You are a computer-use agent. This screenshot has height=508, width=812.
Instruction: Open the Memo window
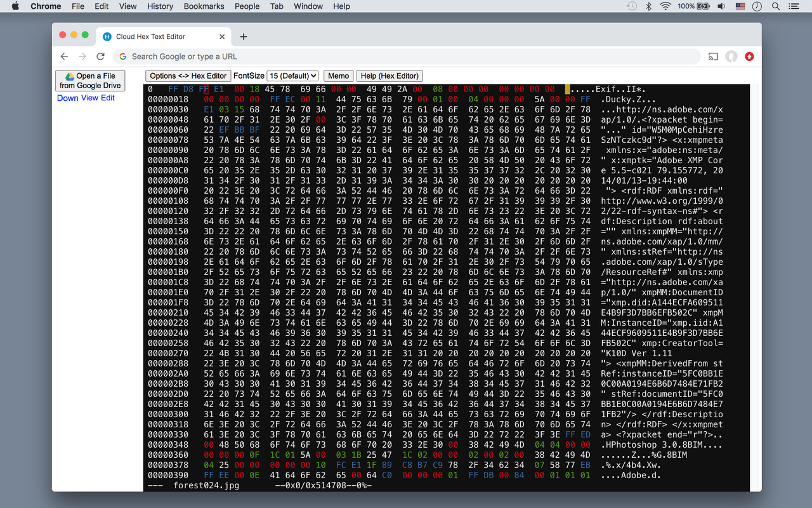(338, 76)
